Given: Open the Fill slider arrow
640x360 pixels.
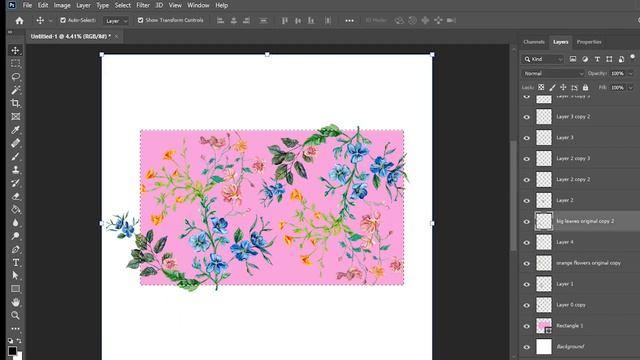Looking at the screenshot, I should click(630, 87).
